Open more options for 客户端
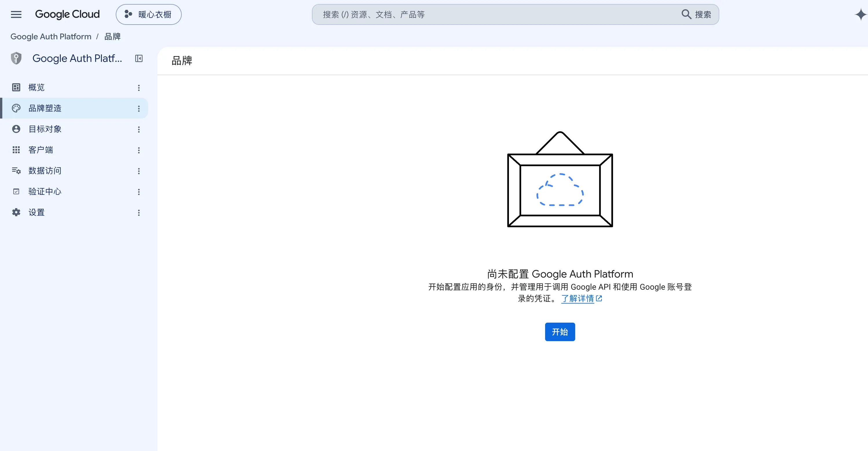Viewport: 868px width, 451px height. [x=139, y=150]
